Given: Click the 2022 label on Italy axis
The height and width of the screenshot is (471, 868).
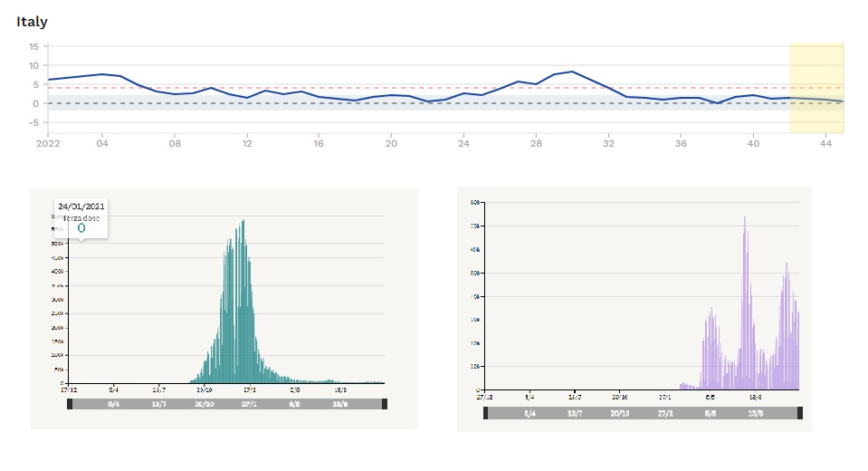Looking at the screenshot, I should pyautogui.click(x=48, y=143).
